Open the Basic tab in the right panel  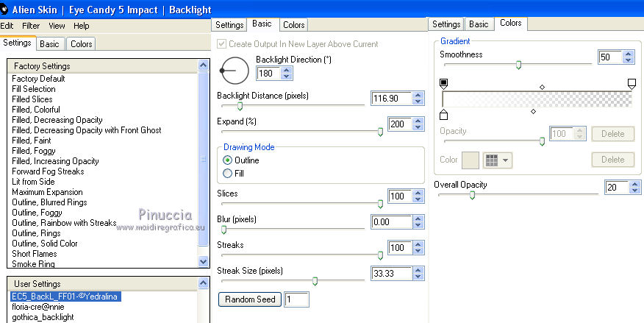point(479,24)
